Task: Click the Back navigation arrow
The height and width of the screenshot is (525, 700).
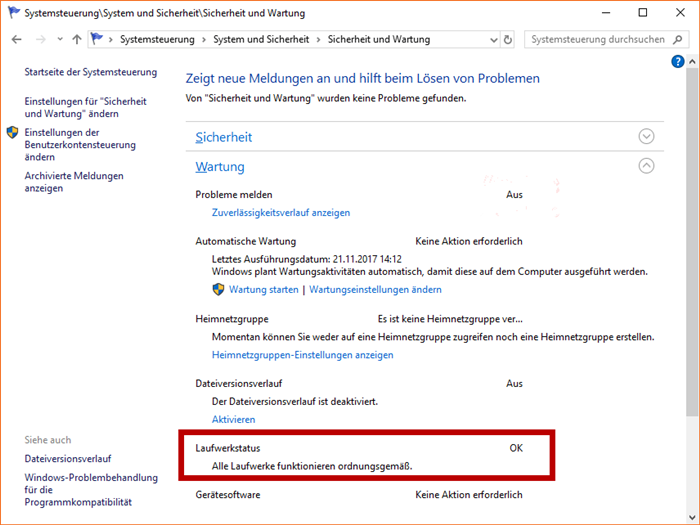Action: (17, 39)
